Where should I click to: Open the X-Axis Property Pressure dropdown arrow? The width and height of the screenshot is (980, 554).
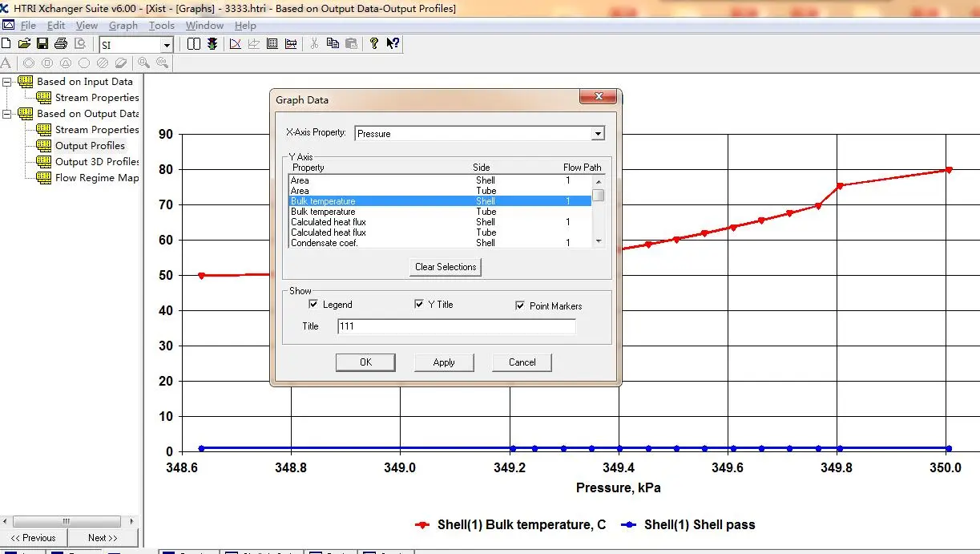(x=598, y=134)
